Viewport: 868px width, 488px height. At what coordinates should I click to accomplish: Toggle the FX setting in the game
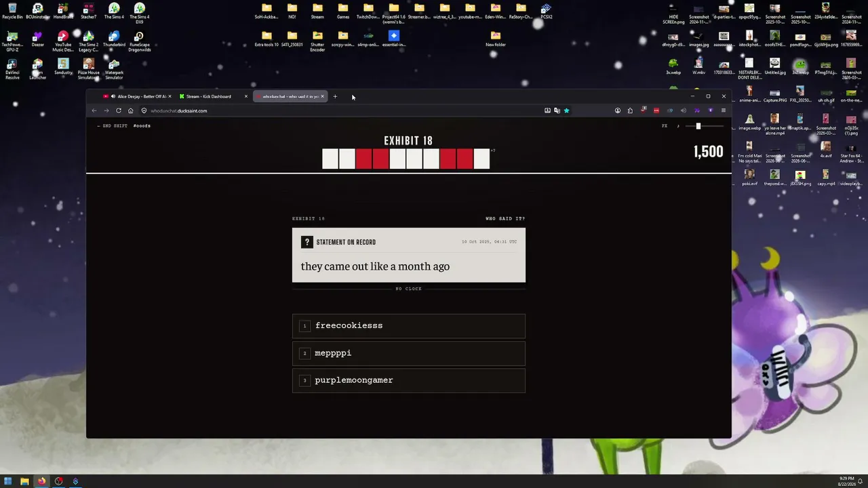tap(665, 126)
